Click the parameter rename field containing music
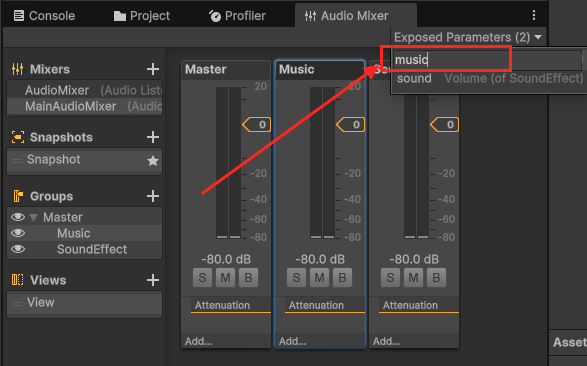This screenshot has width=587, height=366. pyautogui.click(x=487, y=60)
